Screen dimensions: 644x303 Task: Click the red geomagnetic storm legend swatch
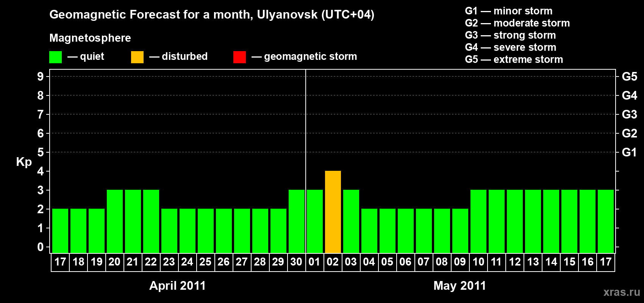239,57
